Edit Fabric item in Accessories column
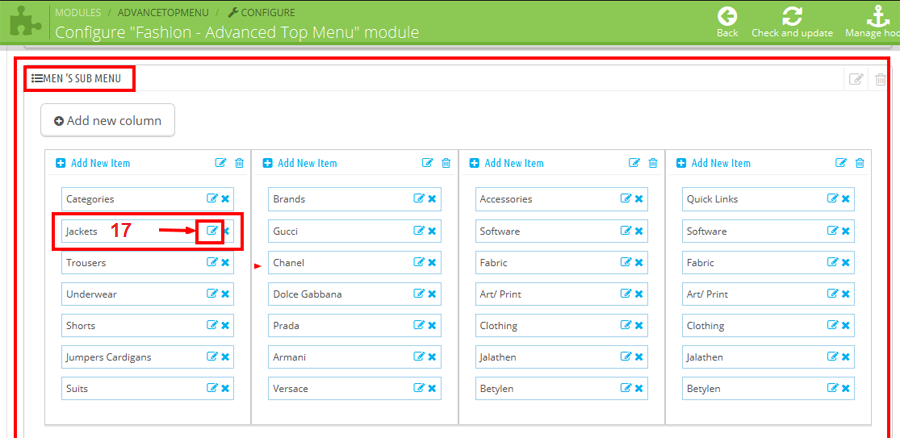Image resolution: width=900 pixels, height=438 pixels. click(625, 262)
